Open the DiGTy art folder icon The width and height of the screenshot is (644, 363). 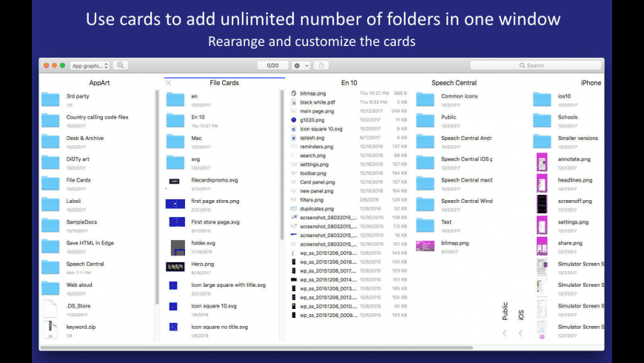[x=50, y=162]
